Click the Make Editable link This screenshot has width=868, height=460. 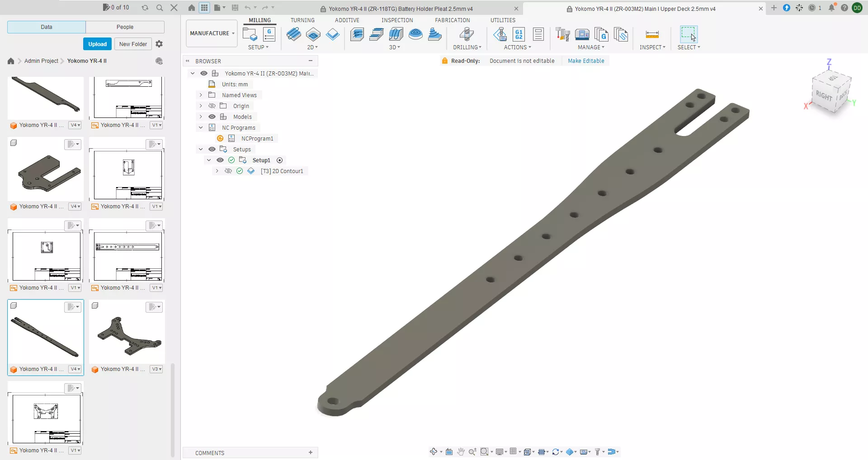(x=586, y=61)
